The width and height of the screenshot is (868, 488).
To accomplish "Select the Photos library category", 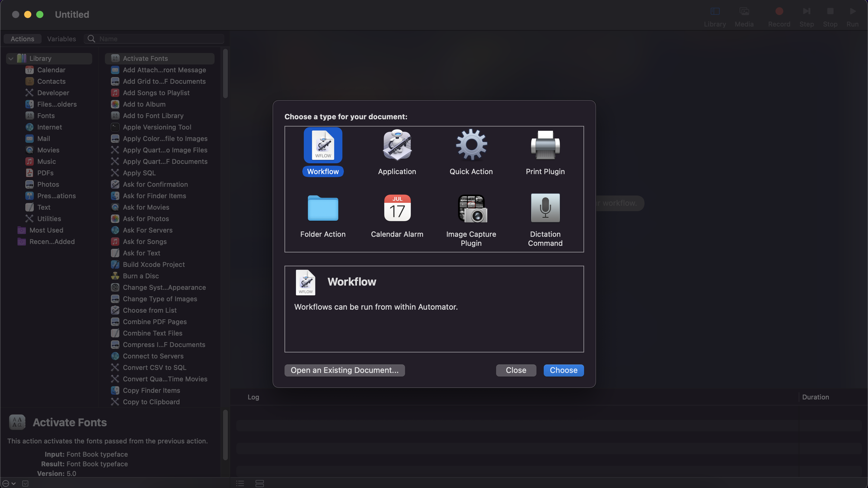I will [48, 185].
